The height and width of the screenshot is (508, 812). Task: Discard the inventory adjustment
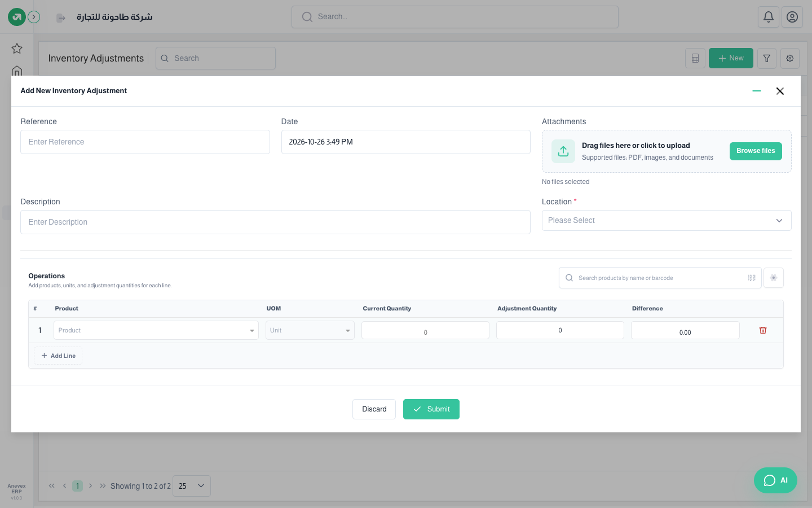tap(374, 409)
